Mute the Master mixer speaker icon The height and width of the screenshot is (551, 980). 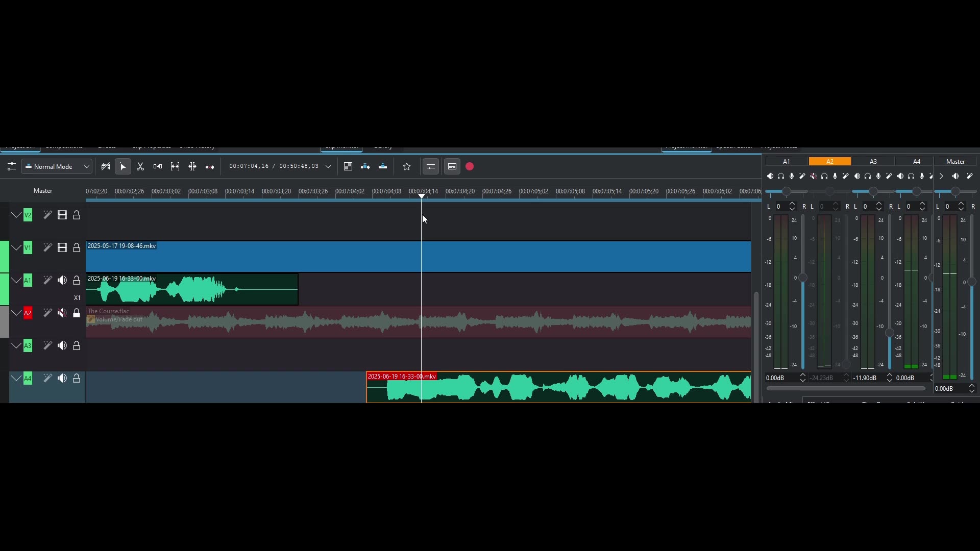[955, 177]
